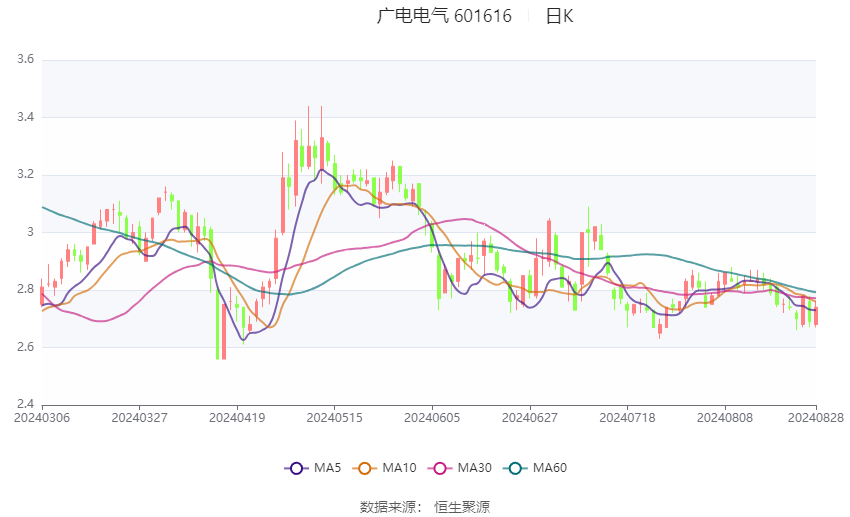Viewport: 850px width, 517px height.
Task: Click x-axis date label 20240419
Action: tap(237, 418)
